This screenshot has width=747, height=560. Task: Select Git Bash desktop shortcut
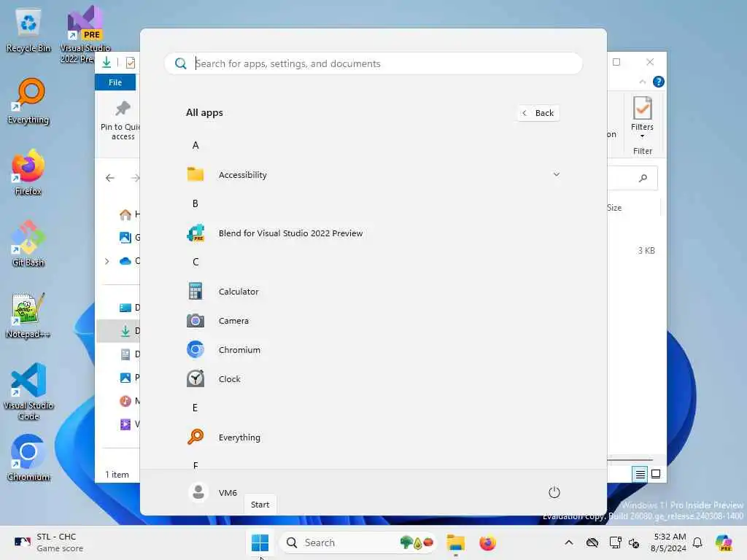28,244
